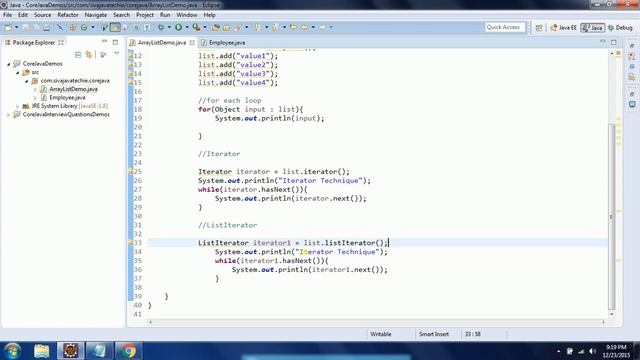Click the warning marker on line 12
The image size is (640, 360).
pos(131,56)
